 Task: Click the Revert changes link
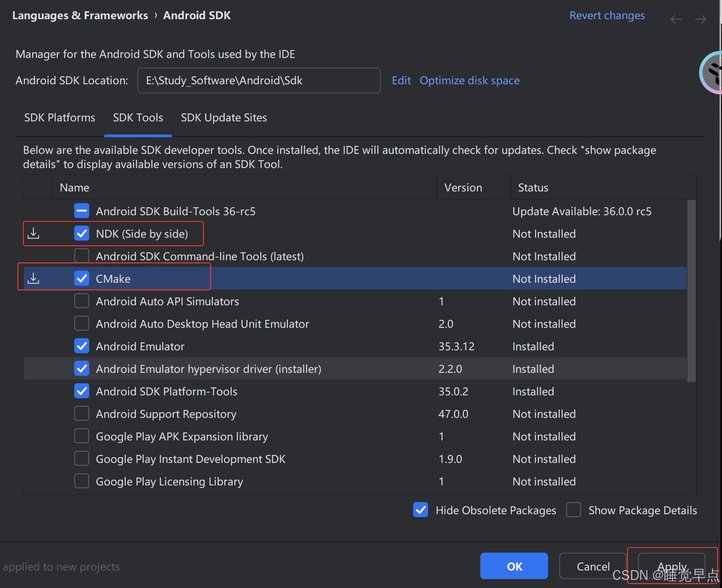tap(607, 15)
